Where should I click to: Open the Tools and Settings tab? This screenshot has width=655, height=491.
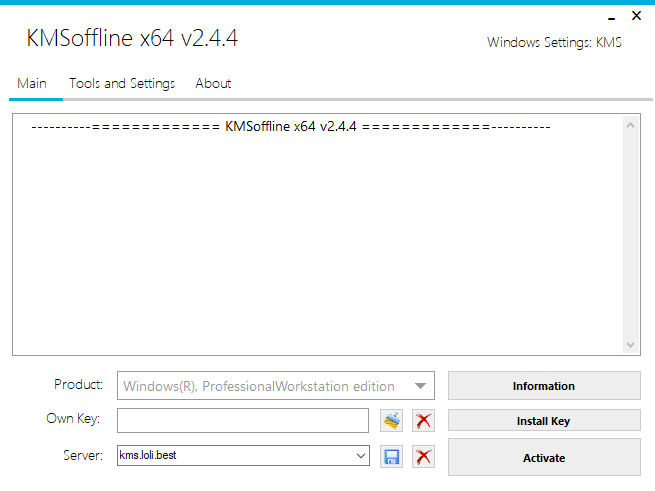coord(122,84)
